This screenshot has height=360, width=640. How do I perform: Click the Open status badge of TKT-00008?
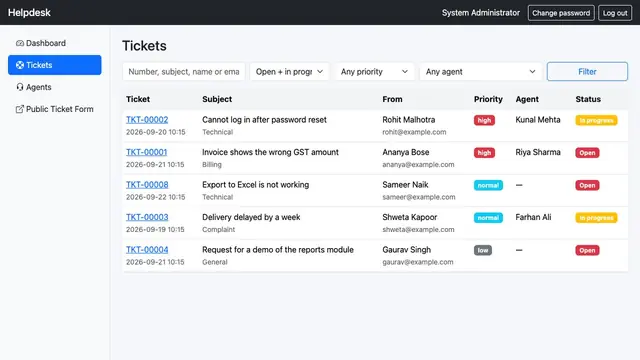[587, 185]
